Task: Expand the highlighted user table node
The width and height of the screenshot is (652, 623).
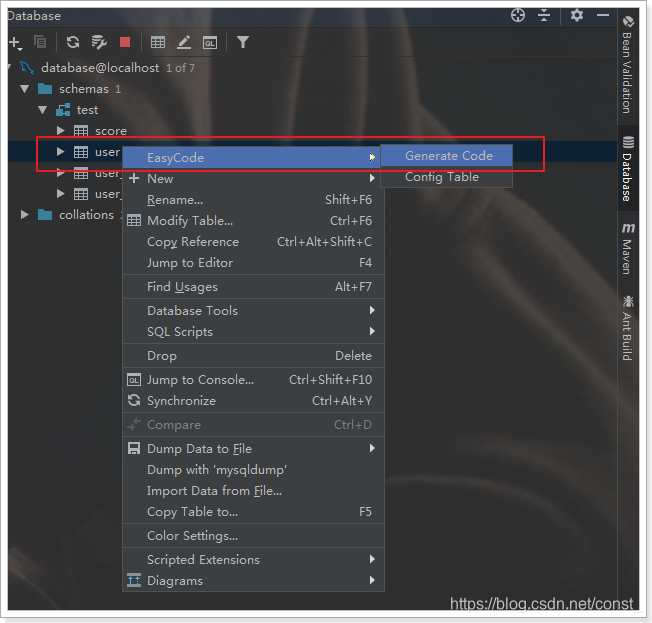Action: pyautogui.click(x=61, y=152)
